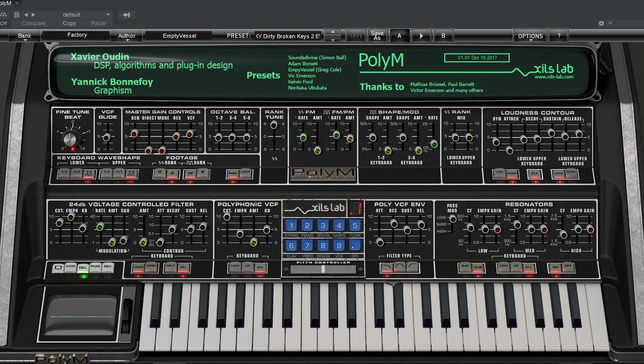The width and height of the screenshot is (644, 364).
Task: Switch oscillator mode to LOCK
Action: [x=246, y=173]
